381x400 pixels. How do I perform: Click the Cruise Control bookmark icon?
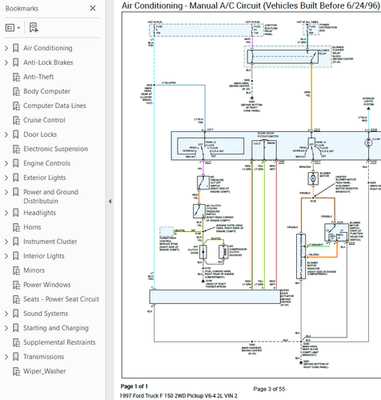click(16, 120)
